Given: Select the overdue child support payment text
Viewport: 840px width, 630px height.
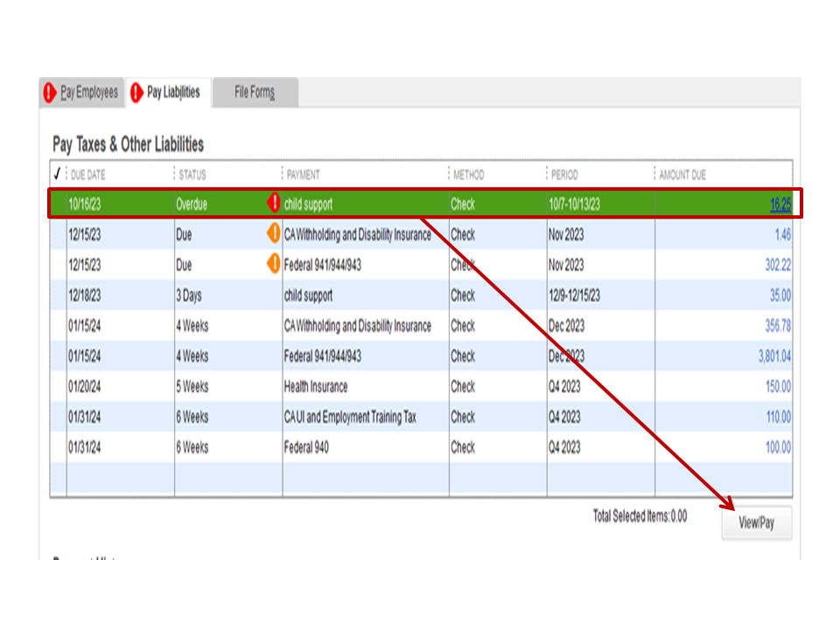Looking at the screenshot, I should [x=309, y=204].
